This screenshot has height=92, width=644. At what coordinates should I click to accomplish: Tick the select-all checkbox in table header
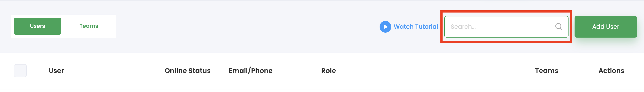20,70
